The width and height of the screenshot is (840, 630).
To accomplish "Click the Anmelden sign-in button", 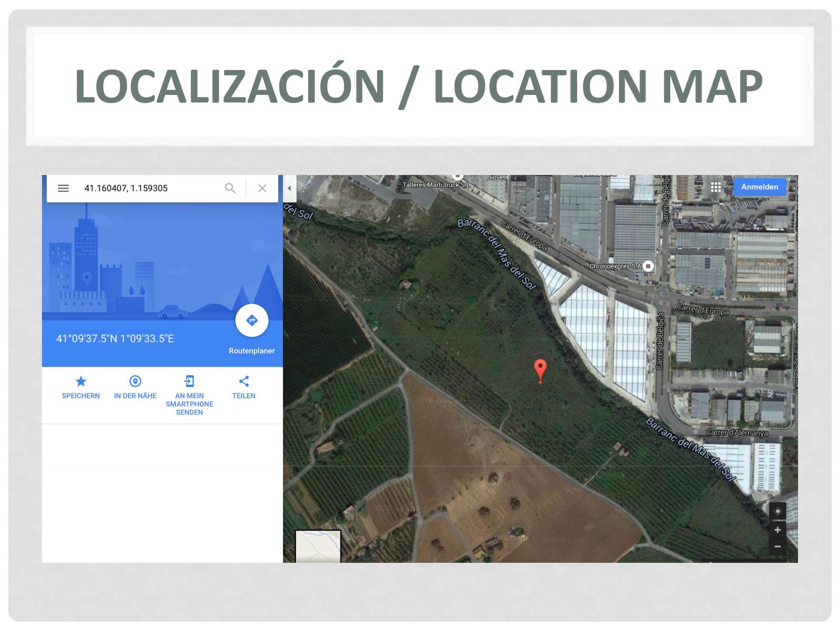I will click(759, 187).
